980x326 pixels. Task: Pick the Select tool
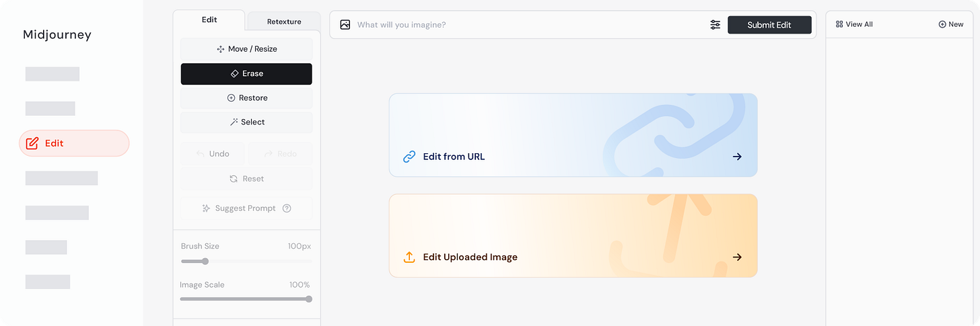click(x=246, y=122)
